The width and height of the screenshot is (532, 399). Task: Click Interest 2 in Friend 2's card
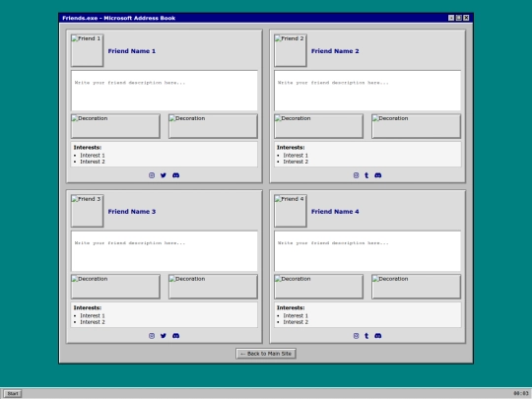coord(296,162)
